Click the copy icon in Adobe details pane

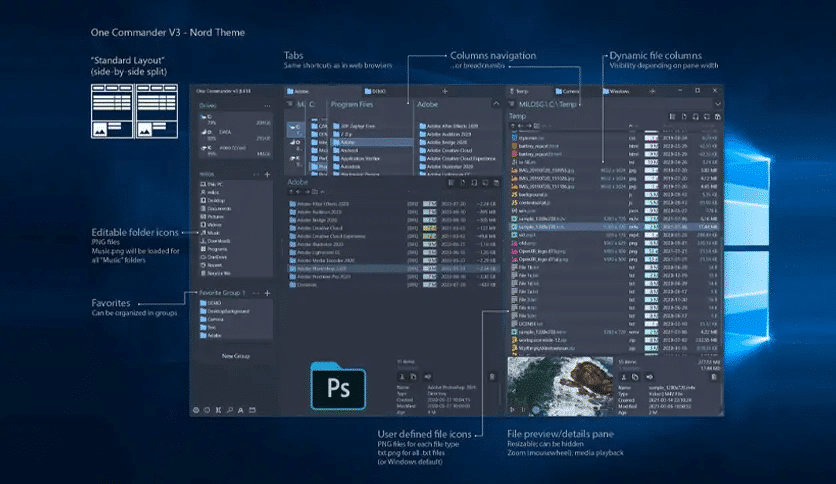coord(413,377)
